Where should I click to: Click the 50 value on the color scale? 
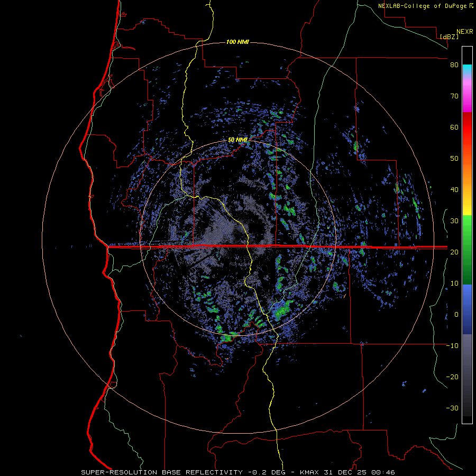[x=454, y=159]
